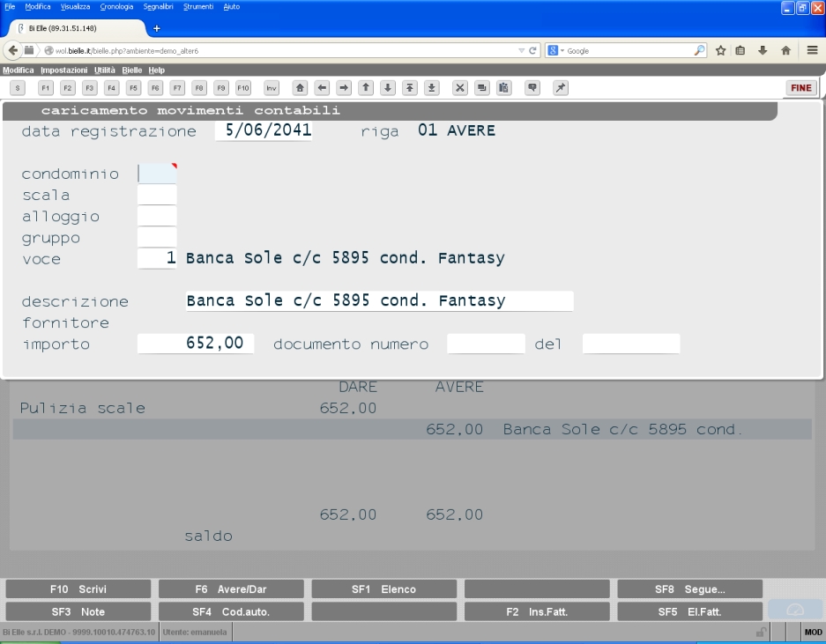Viewport: 826px width, 644px height.
Task: Click the FINE button
Action: click(x=801, y=88)
